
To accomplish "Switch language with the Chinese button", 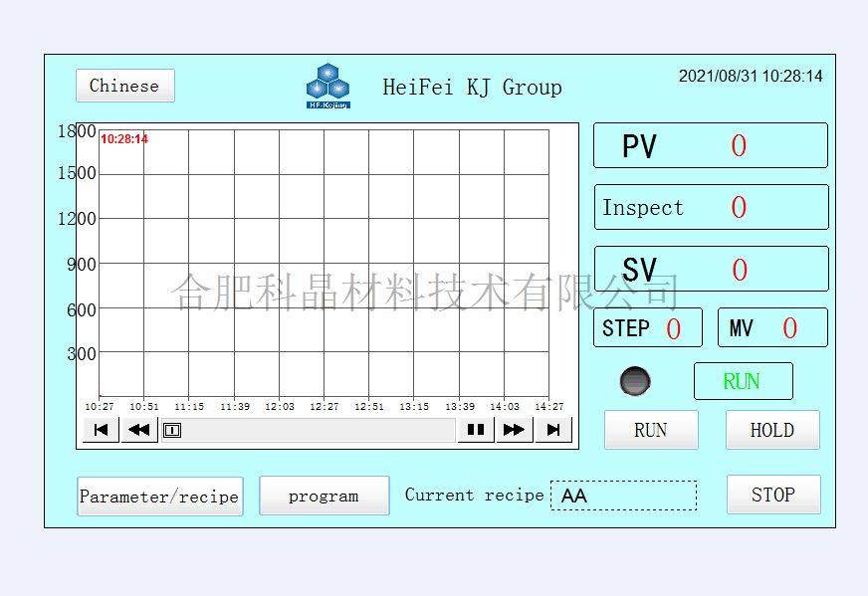I will point(124,86).
